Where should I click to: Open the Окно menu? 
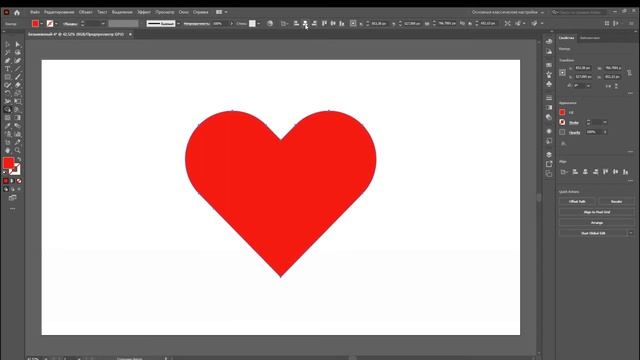[x=183, y=12]
